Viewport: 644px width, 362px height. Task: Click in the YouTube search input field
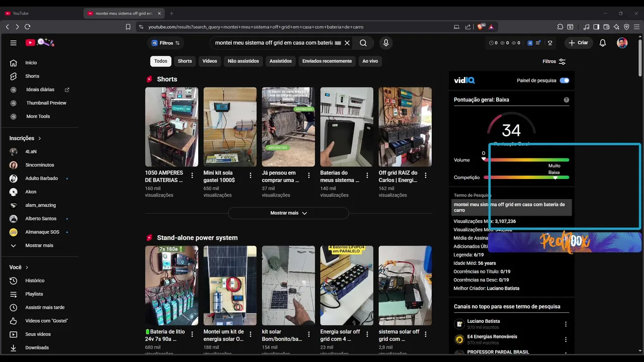coord(274,43)
